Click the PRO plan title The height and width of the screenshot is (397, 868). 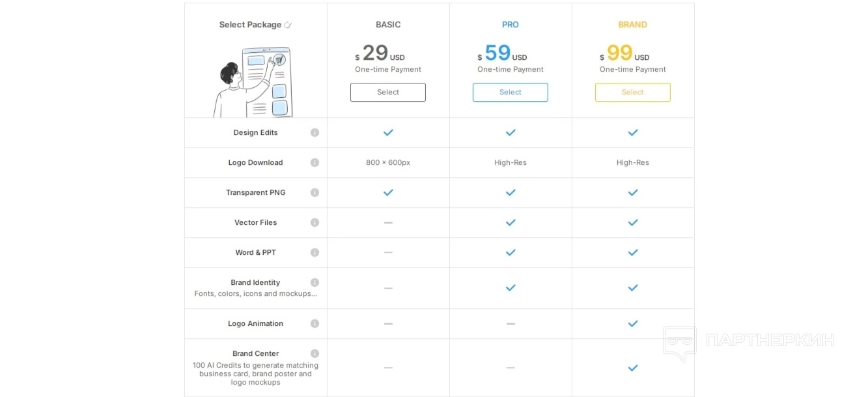coord(510,25)
